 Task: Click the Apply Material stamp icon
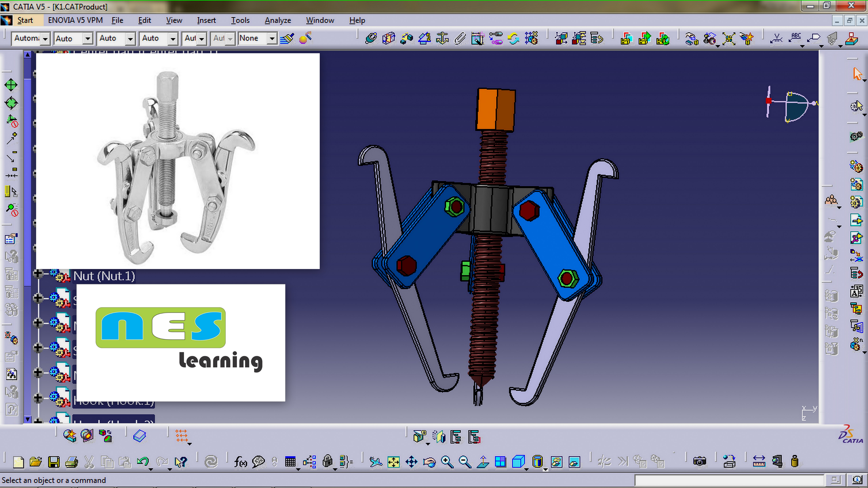pyautogui.click(x=852, y=38)
